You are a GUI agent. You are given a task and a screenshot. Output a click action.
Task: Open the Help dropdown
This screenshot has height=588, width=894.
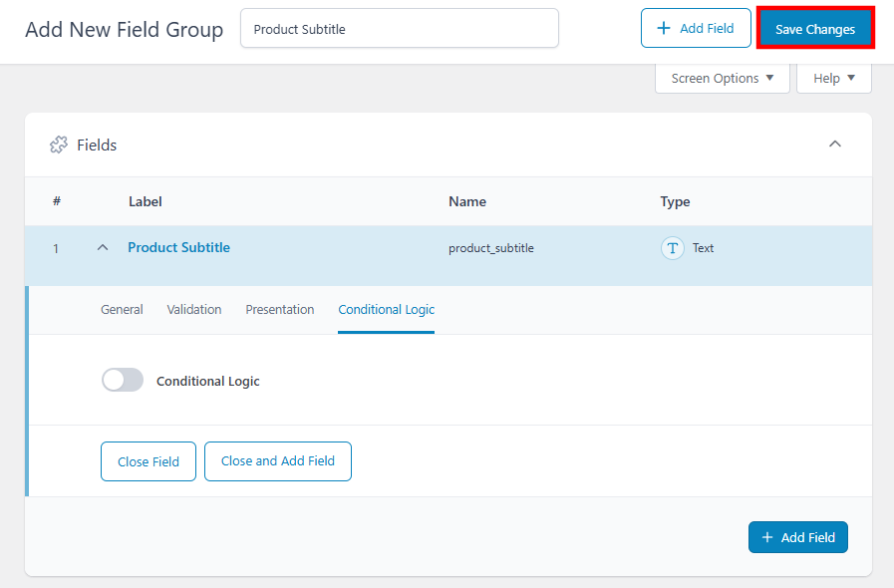(x=833, y=78)
